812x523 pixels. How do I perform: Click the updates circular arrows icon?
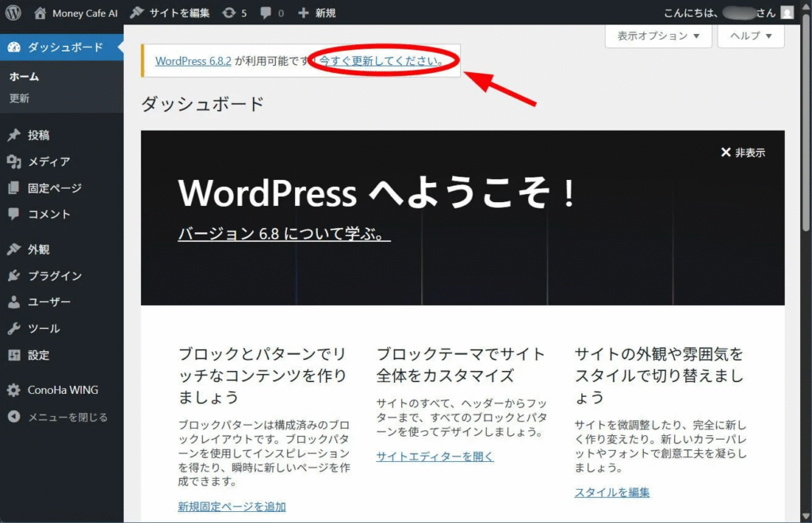tap(229, 13)
